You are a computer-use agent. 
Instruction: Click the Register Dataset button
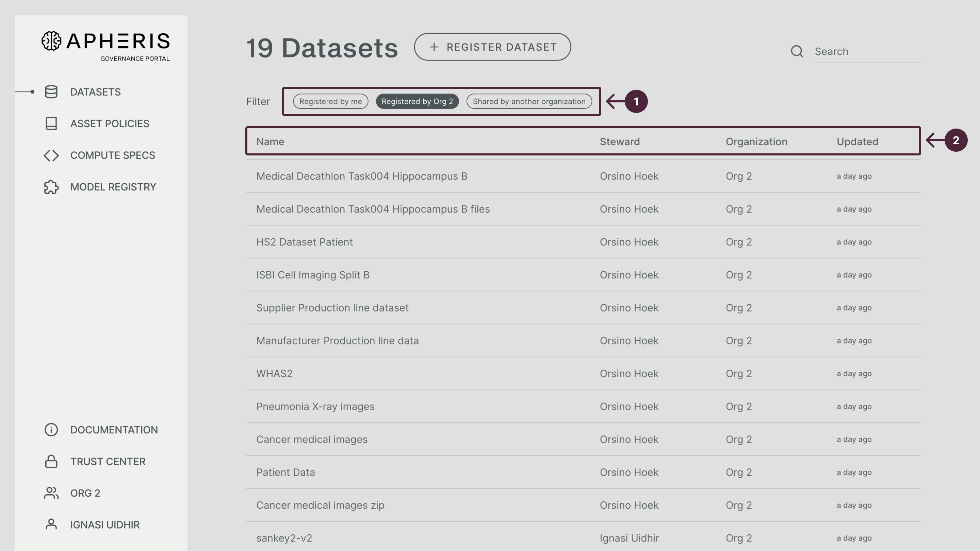pyautogui.click(x=493, y=47)
